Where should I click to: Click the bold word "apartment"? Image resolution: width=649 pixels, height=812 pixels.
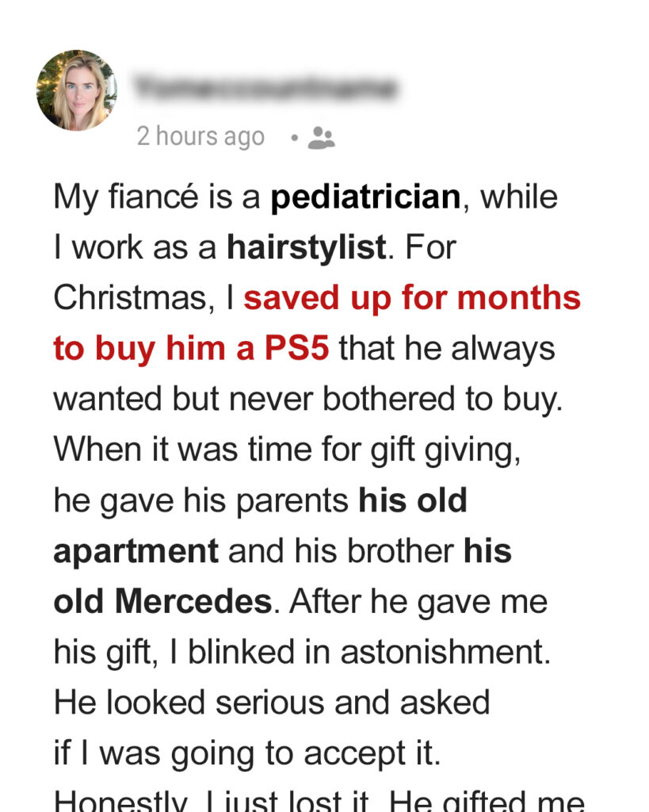pos(136,551)
